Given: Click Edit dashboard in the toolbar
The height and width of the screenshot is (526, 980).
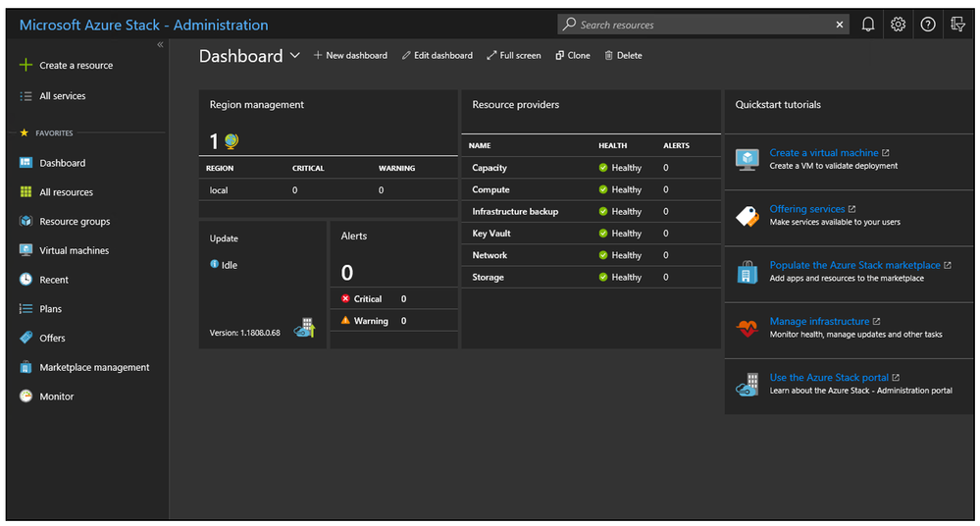Looking at the screenshot, I should pos(437,55).
